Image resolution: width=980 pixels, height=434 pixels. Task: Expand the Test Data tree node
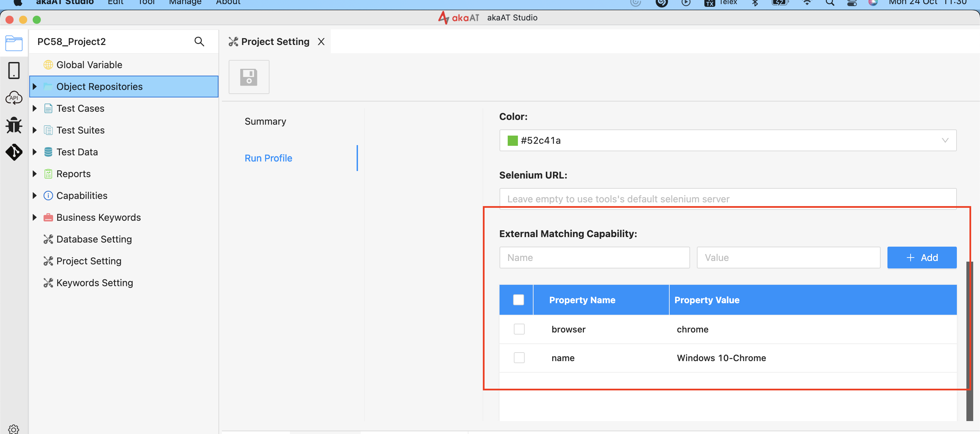click(x=35, y=152)
